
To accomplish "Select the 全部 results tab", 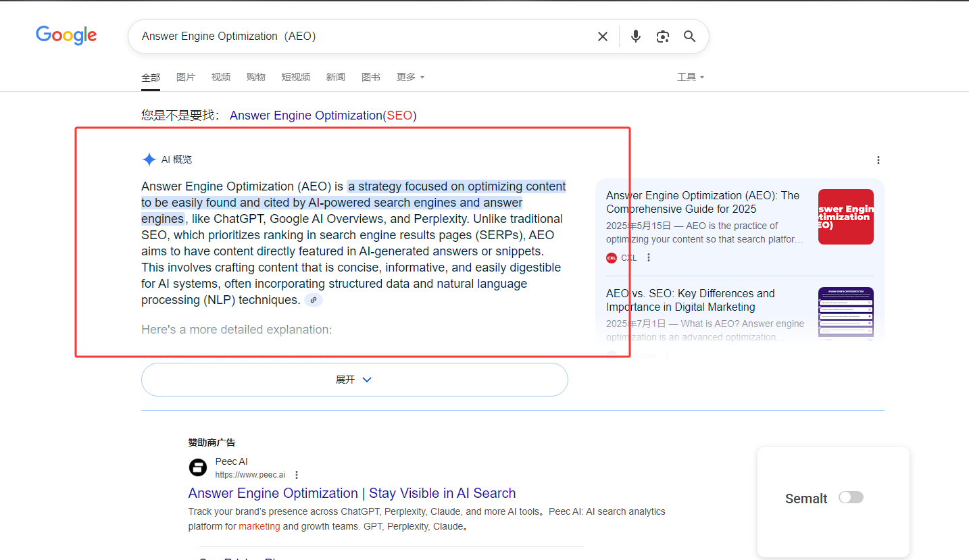I will click(151, 77).
